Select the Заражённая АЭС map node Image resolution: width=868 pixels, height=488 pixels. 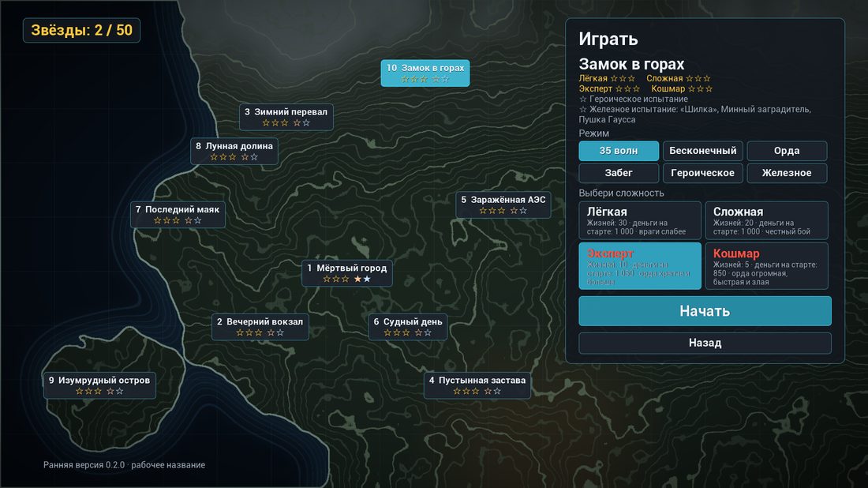point(503,205)
